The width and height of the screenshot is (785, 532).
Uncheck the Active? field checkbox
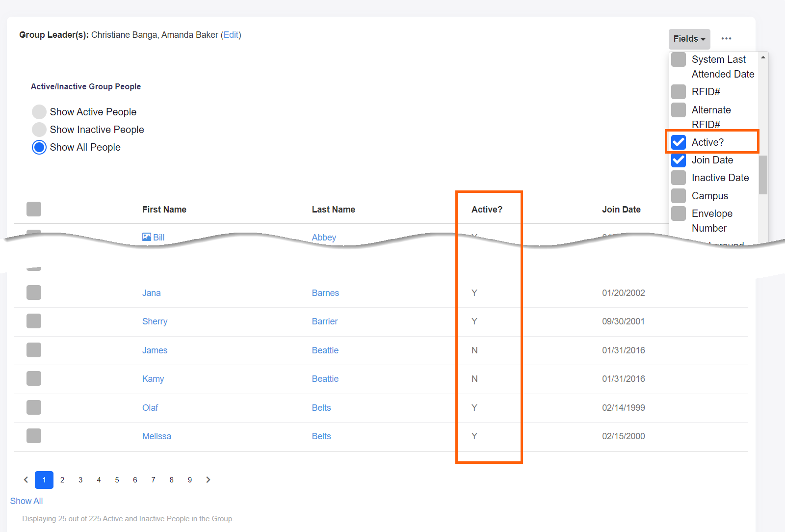[679, 142]
